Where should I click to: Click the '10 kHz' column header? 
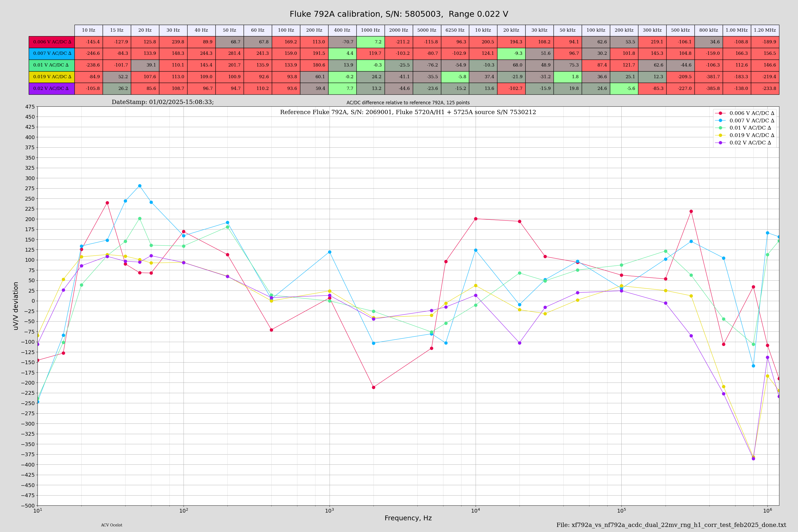tap(483, 31)
